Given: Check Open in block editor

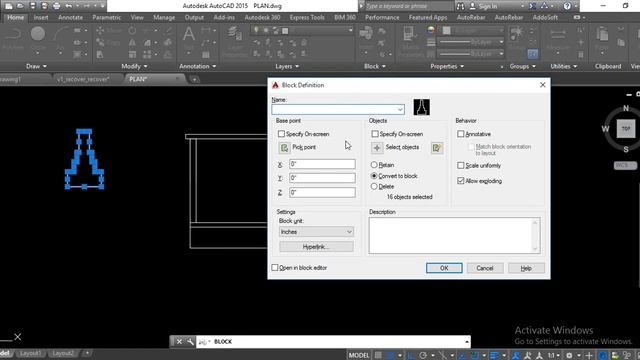Looking at the screenshot, I should click(x=275, y=268).
